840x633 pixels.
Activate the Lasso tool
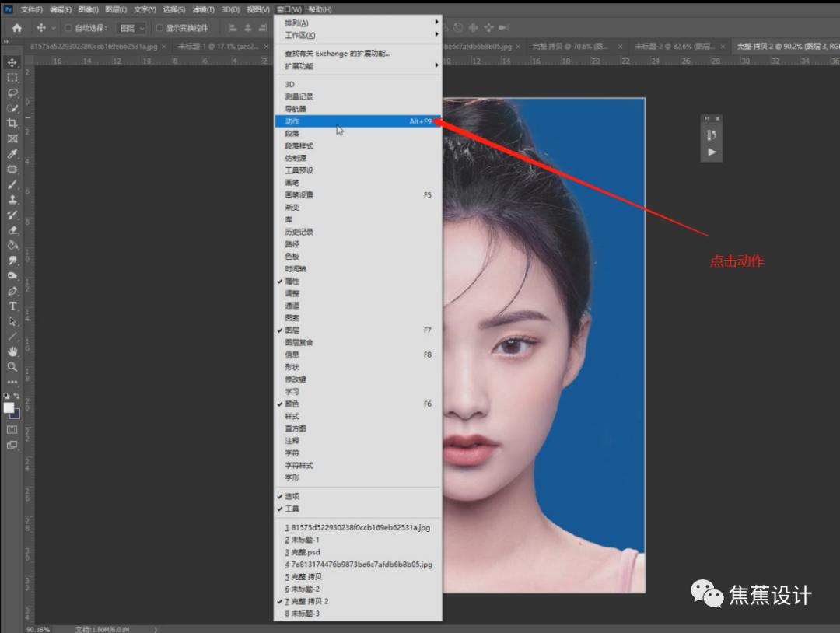[12, 93]
